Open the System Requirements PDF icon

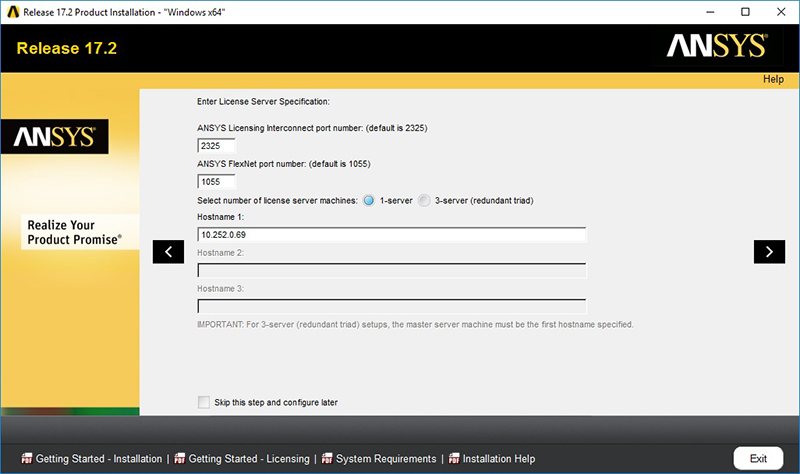click(327, 458)
